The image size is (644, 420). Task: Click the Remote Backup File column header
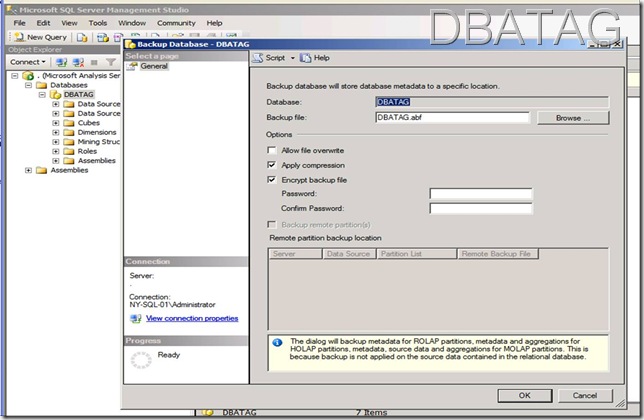498,254
